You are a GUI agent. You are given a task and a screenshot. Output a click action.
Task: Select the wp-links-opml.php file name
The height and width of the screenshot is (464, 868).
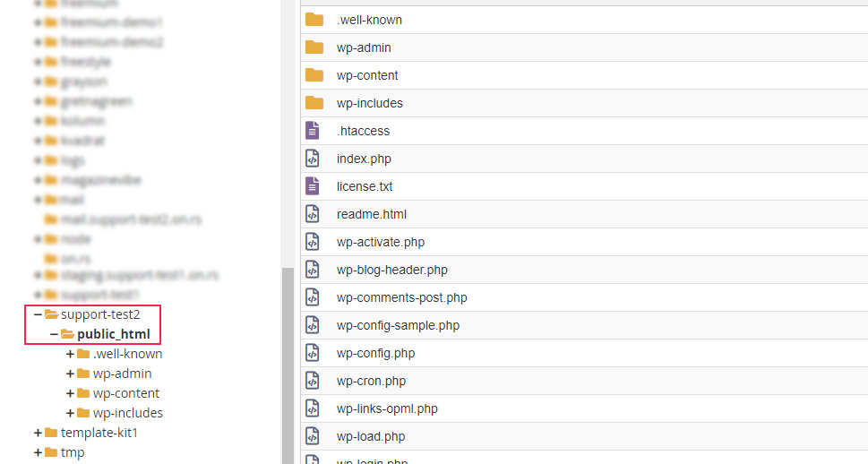click(x=387, y=408)
